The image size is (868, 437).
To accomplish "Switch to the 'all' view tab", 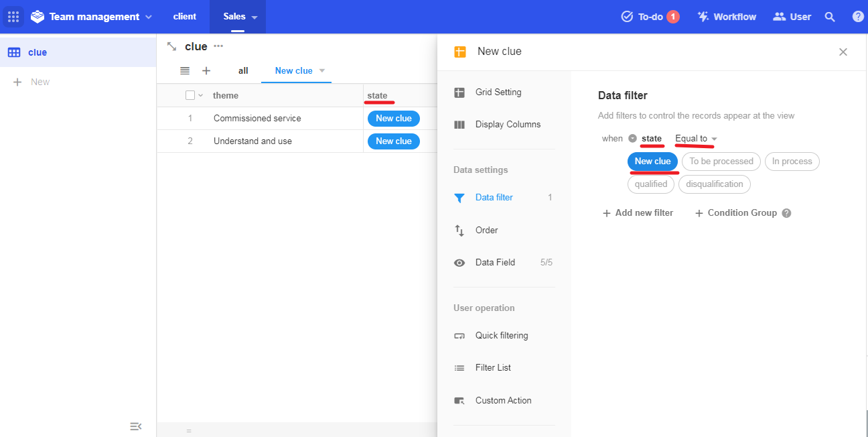I will [243, 70].
